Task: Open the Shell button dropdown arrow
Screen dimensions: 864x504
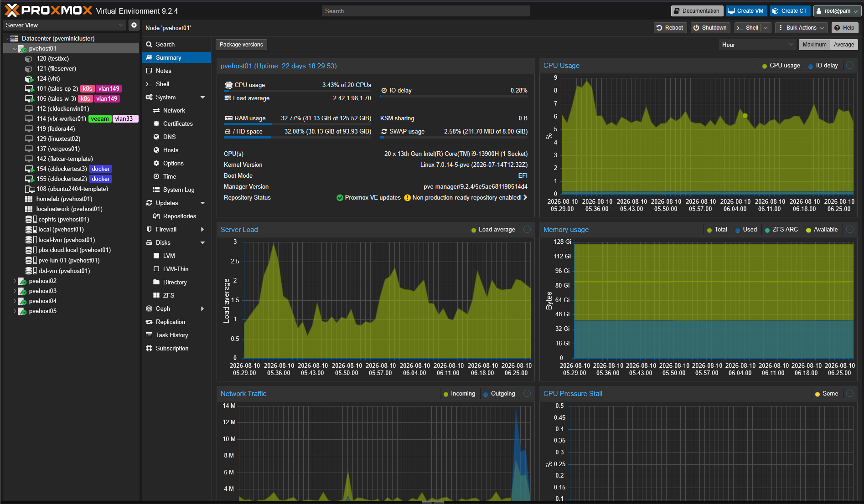Action: (x=766, y=28)
